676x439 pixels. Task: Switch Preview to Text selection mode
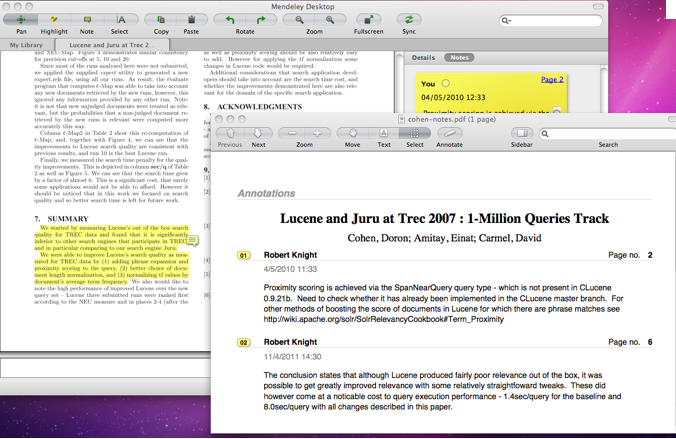point(384,133)
